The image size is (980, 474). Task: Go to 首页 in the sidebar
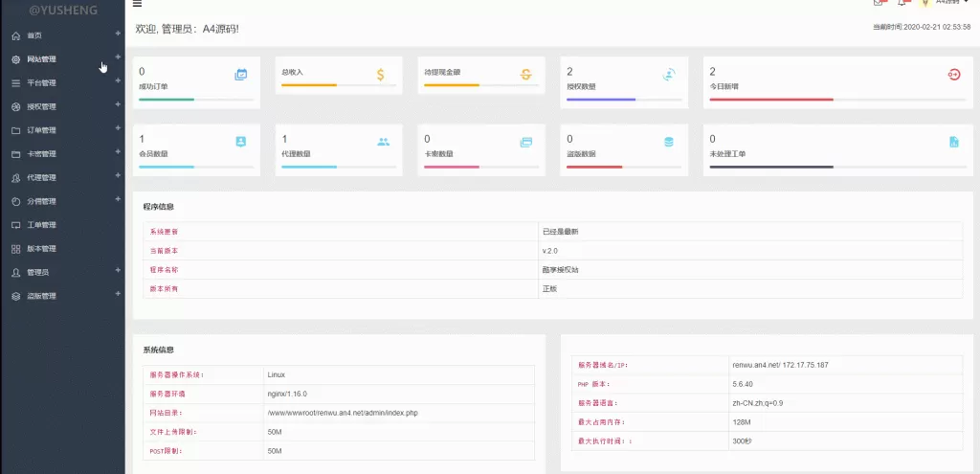[34, 35]
